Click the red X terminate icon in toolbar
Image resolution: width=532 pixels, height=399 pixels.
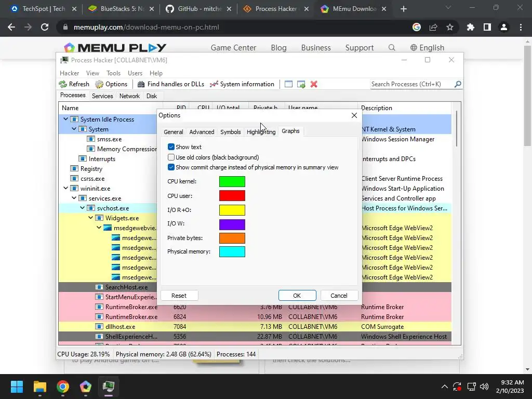coord(314,84)
